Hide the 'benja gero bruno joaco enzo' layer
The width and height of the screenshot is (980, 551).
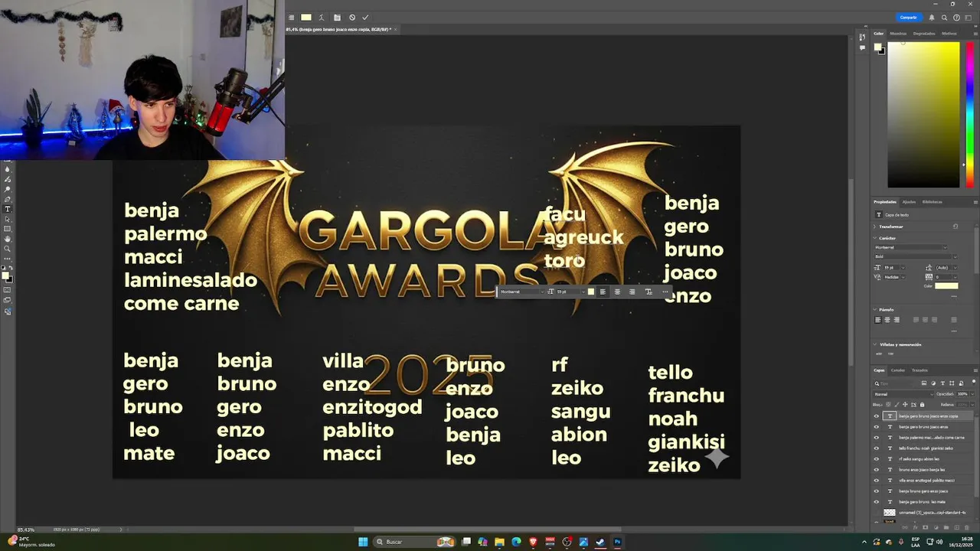coord(877,427)
